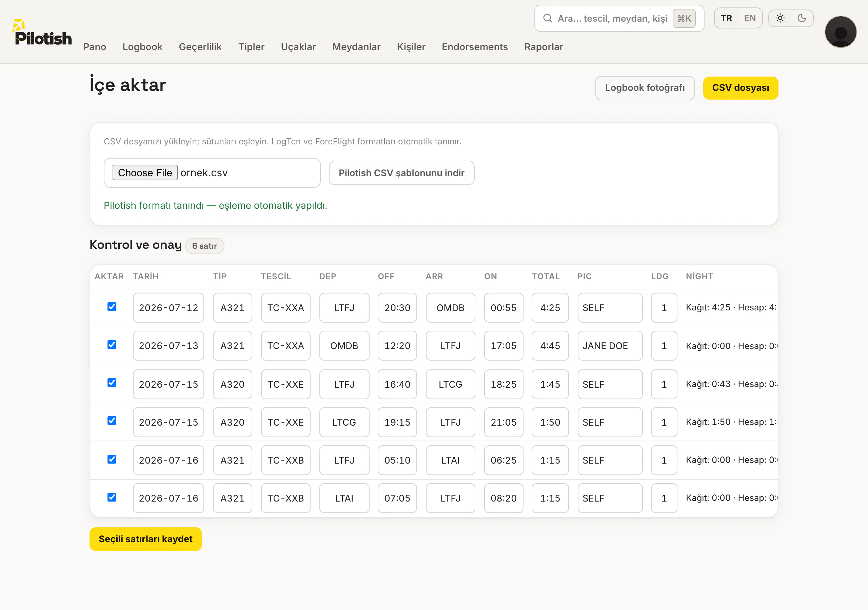Open Raporlar page
The image size is (868, 610).
pyautogui.click(x=543, y=47)
